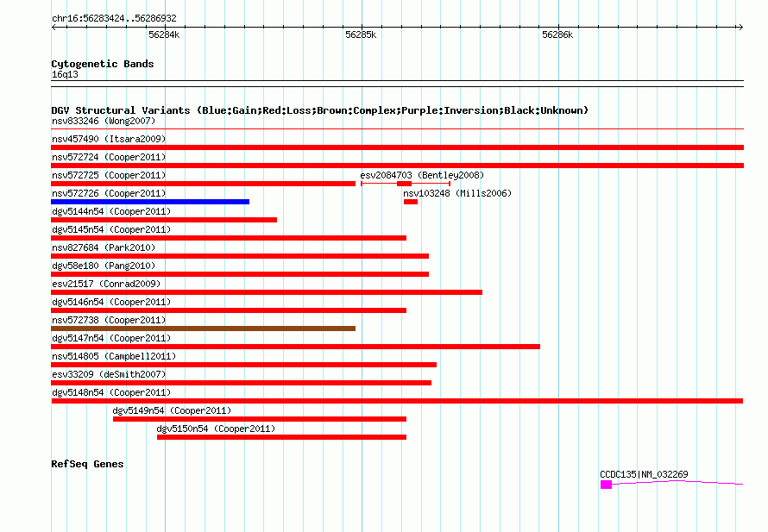Click the 56284k ruler tick label
Screen dimensions: 768x532
(164, 34)
